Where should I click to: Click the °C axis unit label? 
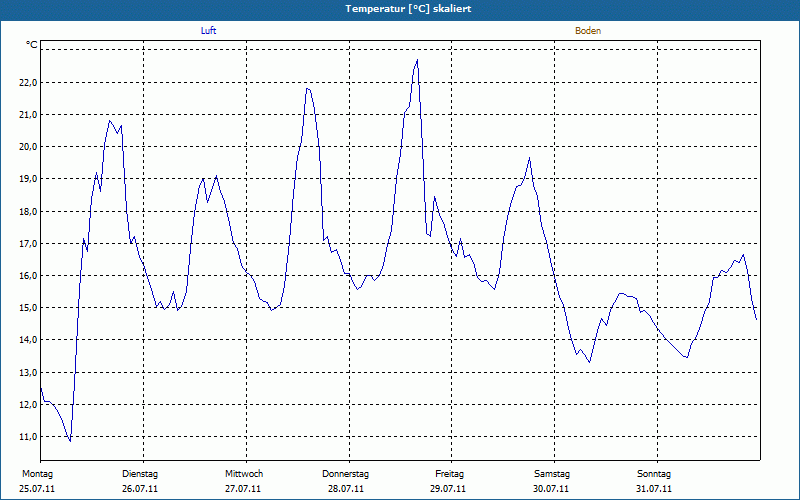(32, 45)
